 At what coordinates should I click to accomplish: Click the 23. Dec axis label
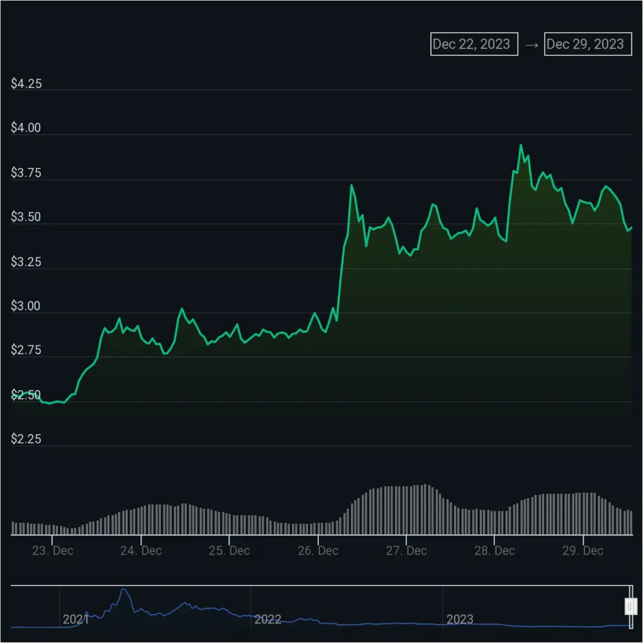coord(53,550)
